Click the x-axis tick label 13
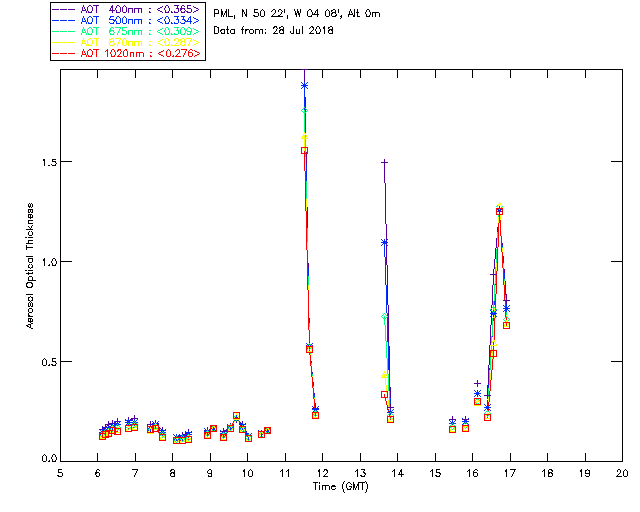The height and width of the screenshot is (512, 640). coord(360,473)
